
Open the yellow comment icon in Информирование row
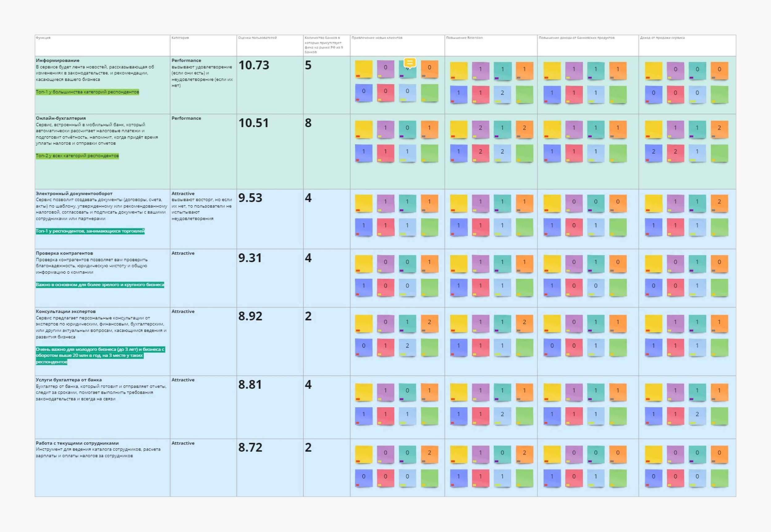pos(410,63)
